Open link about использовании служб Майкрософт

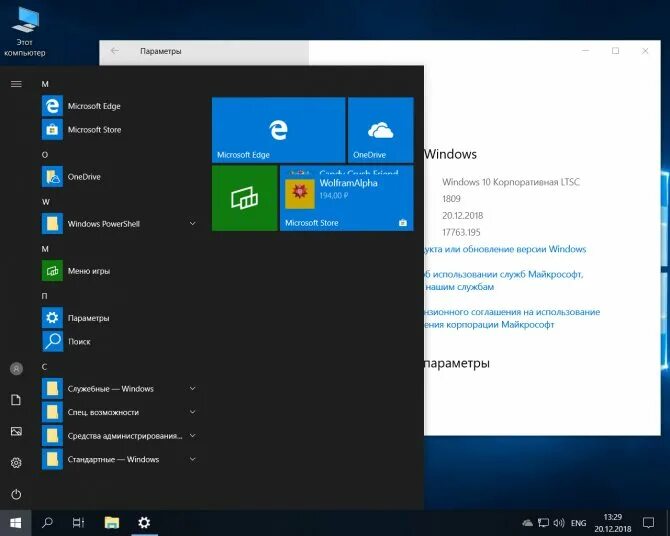503,280
